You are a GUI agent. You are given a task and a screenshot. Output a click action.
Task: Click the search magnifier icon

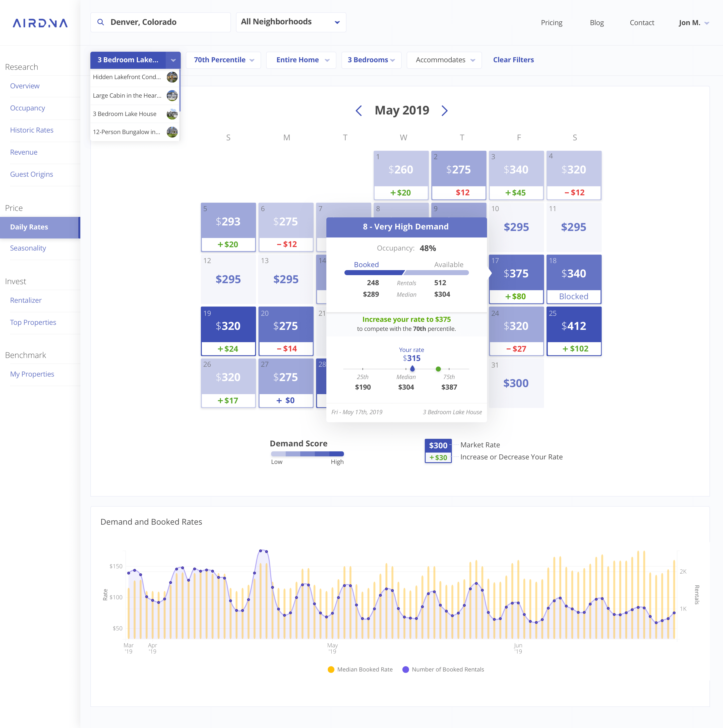(101, 22)
